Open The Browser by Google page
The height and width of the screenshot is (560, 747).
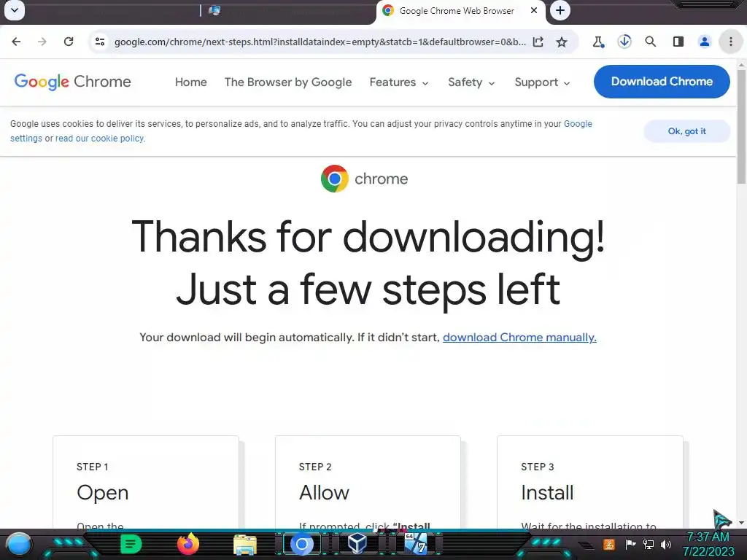[288, 82]
